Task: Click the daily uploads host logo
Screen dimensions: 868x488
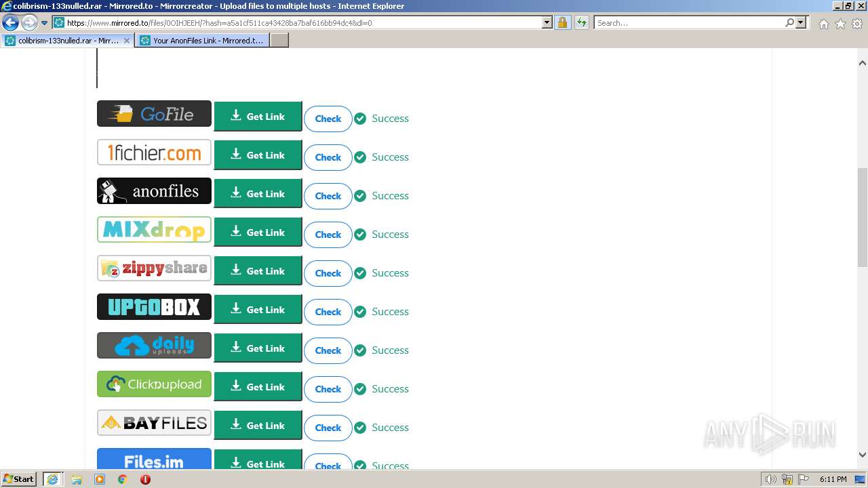Action: pos(154,346)
